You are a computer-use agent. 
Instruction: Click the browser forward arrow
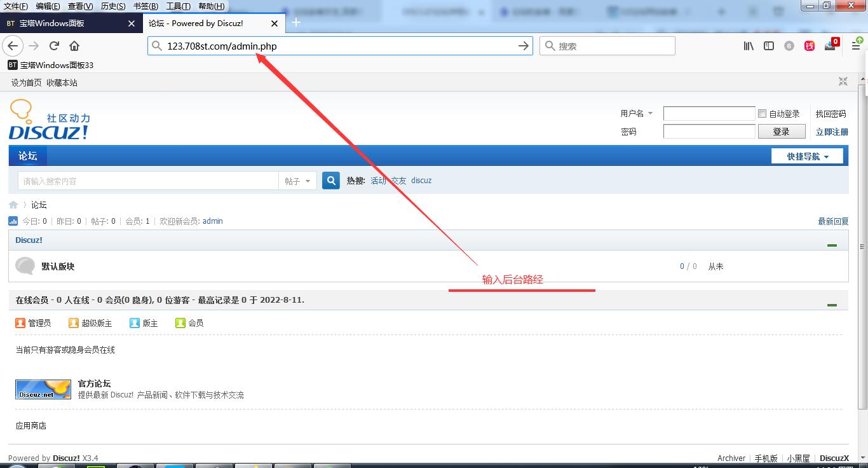(34, 46)
